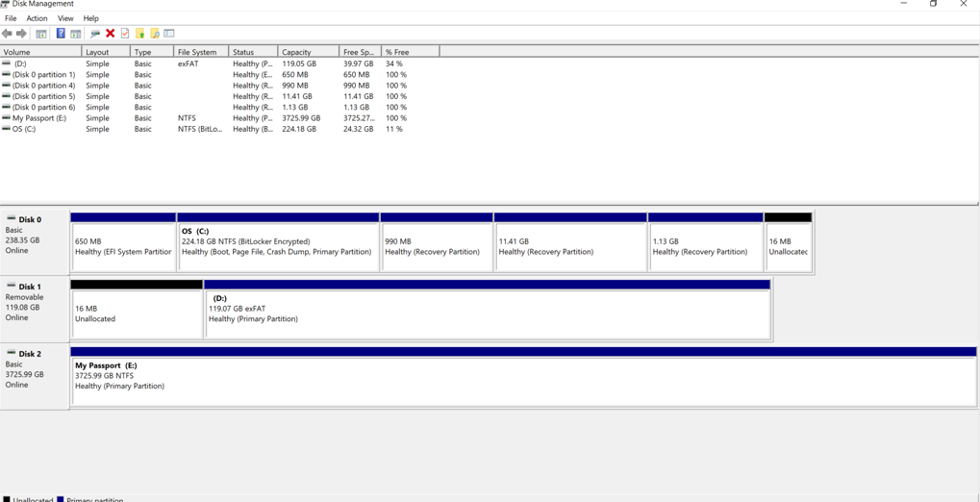Click the 34 % free cell

pos(393,63)
